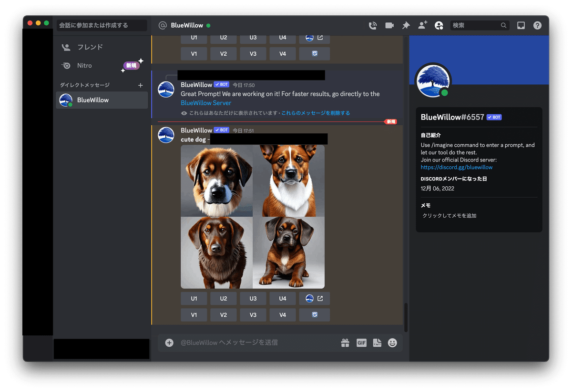The image size is (572, 392).
Task: Open the inbox icon
Action: point(521,26)
